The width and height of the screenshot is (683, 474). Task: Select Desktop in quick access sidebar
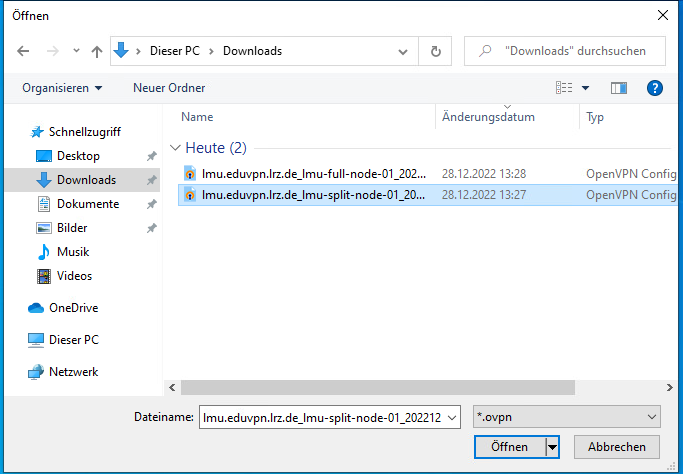coord(78,156)
